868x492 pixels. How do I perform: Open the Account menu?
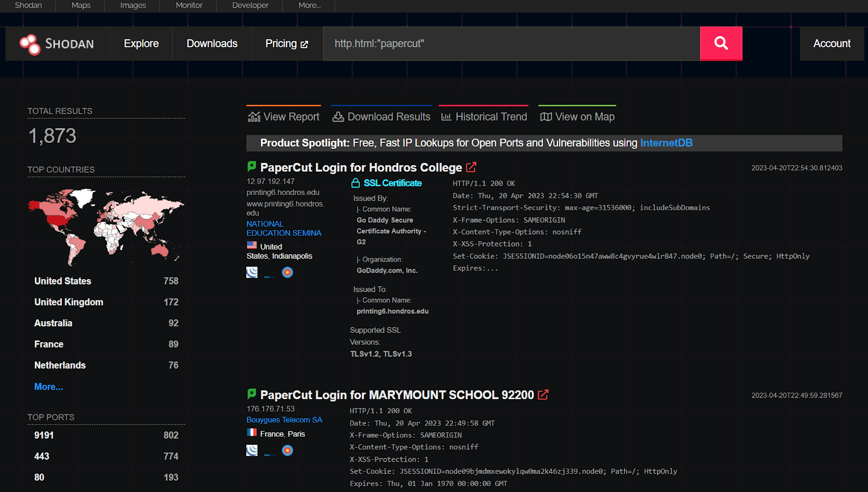(x=832, y=43)
